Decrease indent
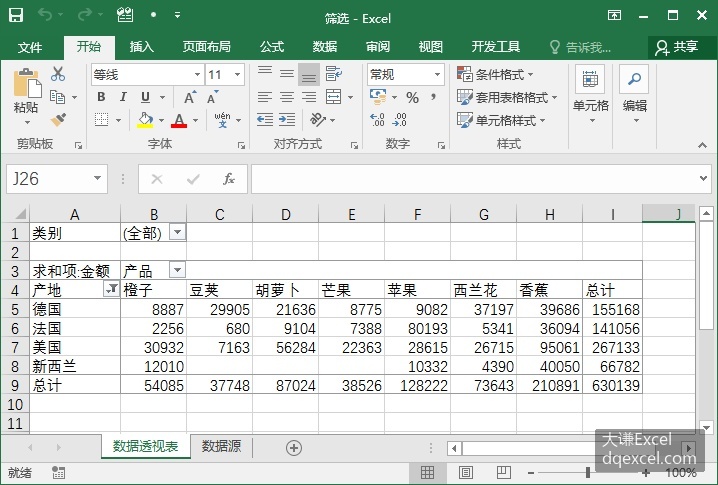The image size is (718, 485). coord(265,120)
